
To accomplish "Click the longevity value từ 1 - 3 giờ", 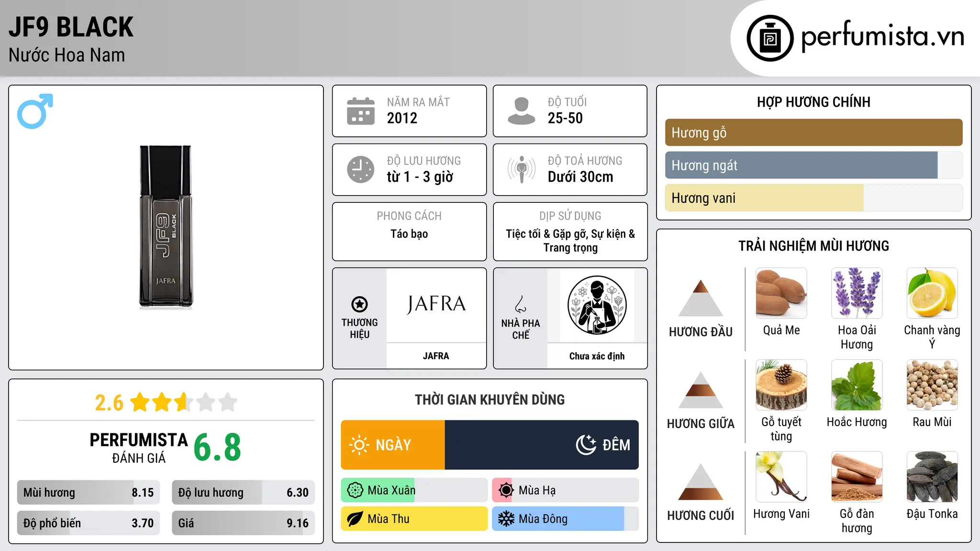I will [x=420, y=177].
